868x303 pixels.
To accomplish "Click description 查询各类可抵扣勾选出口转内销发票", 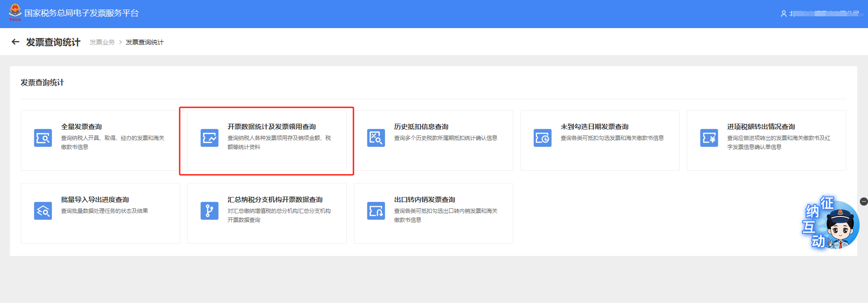I will click(x=446, y=216).
